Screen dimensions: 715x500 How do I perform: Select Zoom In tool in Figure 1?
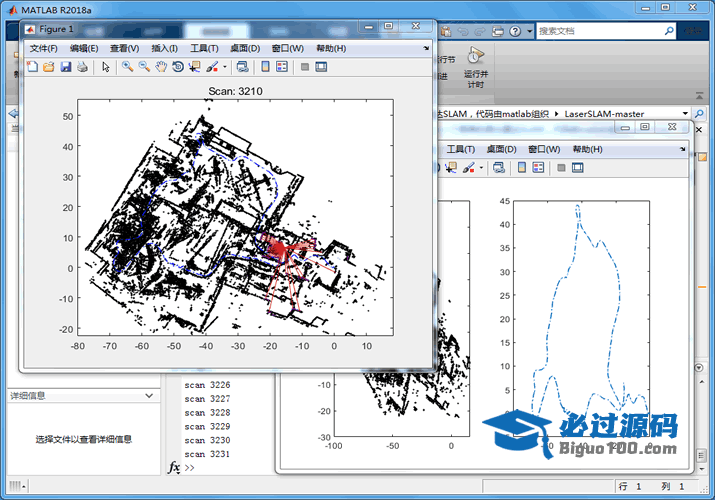pyautogui.click(x=127, y=67)
